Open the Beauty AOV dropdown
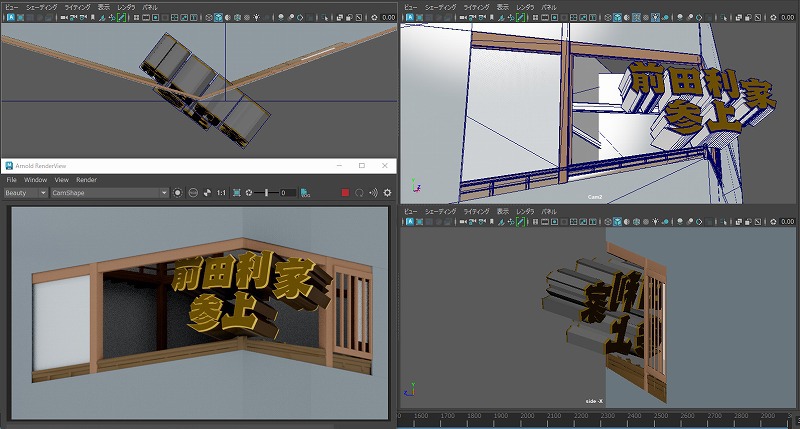Image resolution: width=800 pixels, height=429 pixels. click(25, 192)
